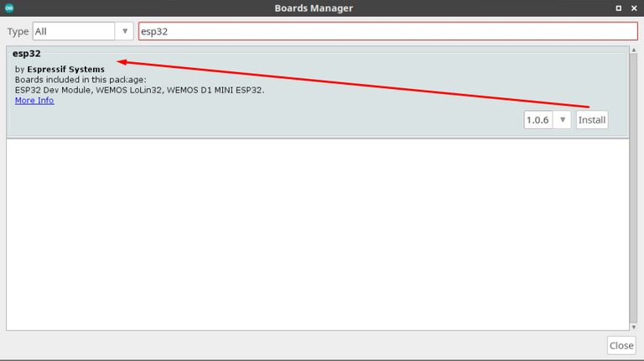Close window using title bar X
Viewport: 644px width, 361px height.
pos(634,8)
